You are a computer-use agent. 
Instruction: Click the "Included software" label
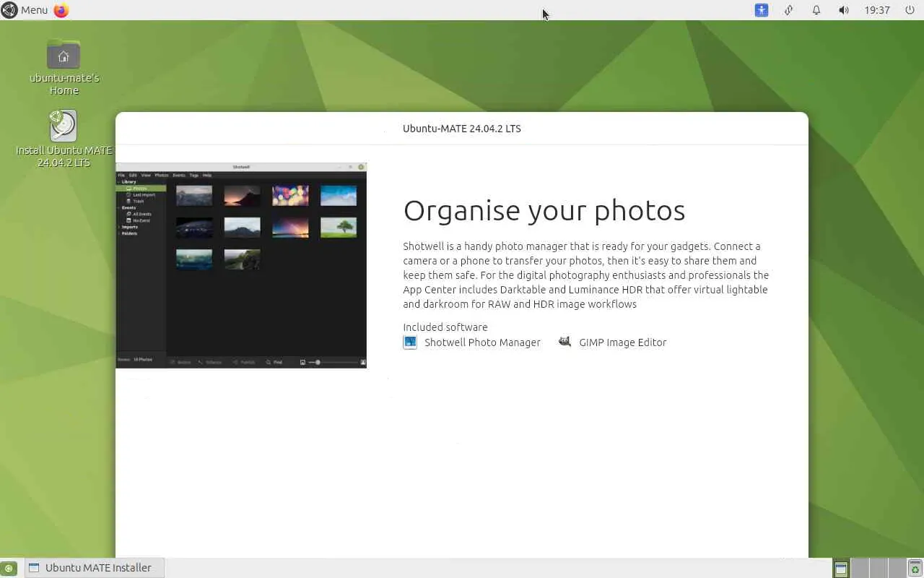[x=445, y=327]
